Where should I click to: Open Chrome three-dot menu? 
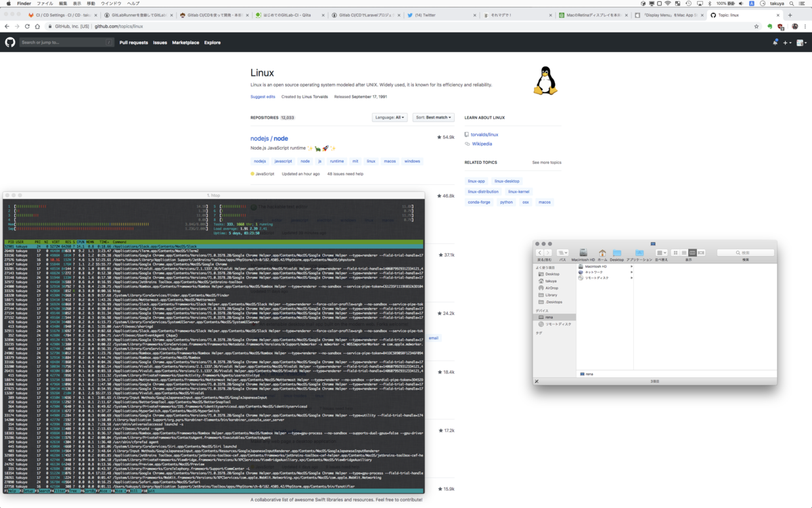click(805, 26)
